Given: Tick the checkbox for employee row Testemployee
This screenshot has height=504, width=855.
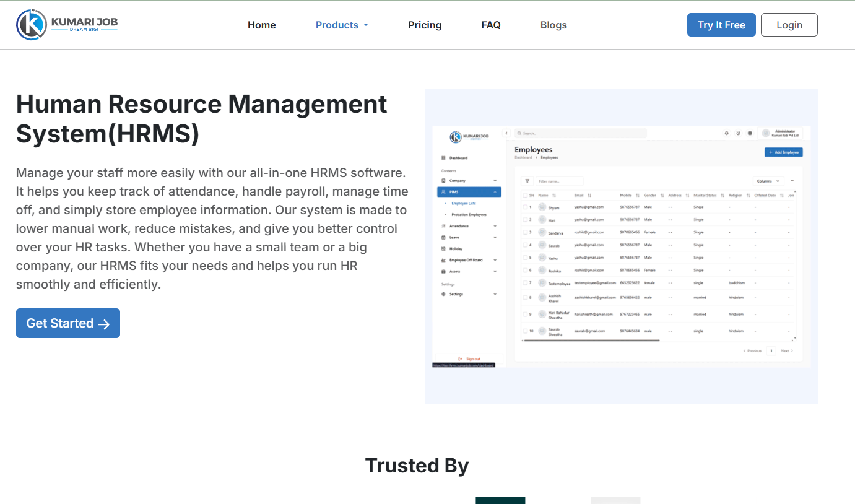Looking at the screenshot, I should click(525, 282).
